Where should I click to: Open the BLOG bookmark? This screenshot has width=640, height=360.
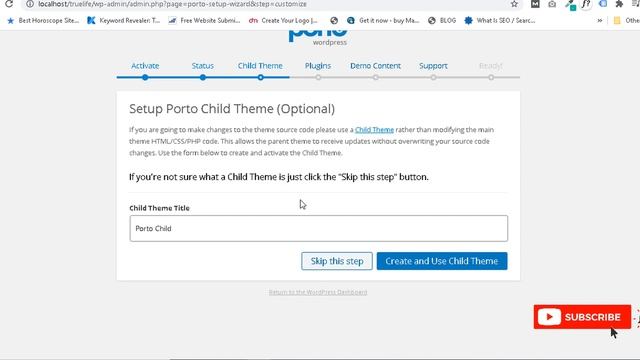[x=442, y=20]
